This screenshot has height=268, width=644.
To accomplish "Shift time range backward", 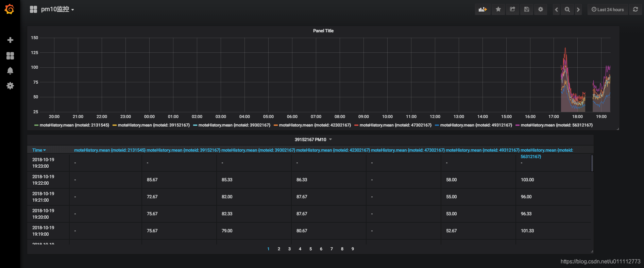I will [x=556, y=10].
